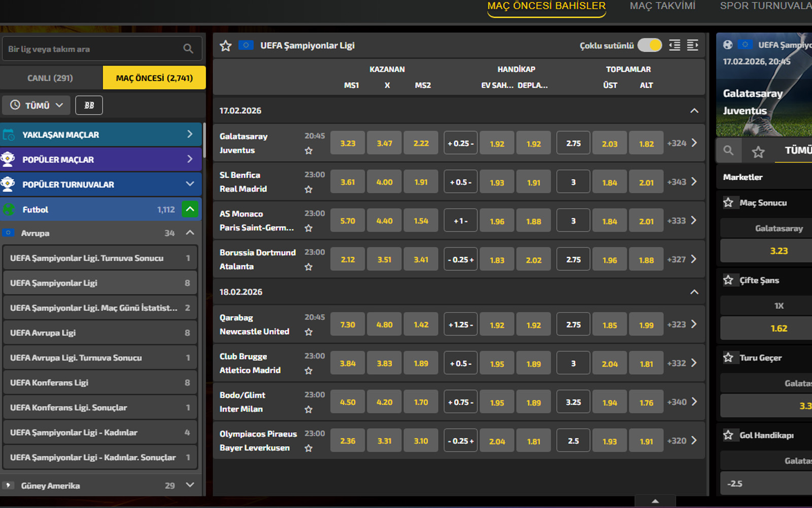This screenshot has height=508, width=812.
Task: Favorite the Galatasaray vs Juventus match star
Action: (x=309, y=151)
